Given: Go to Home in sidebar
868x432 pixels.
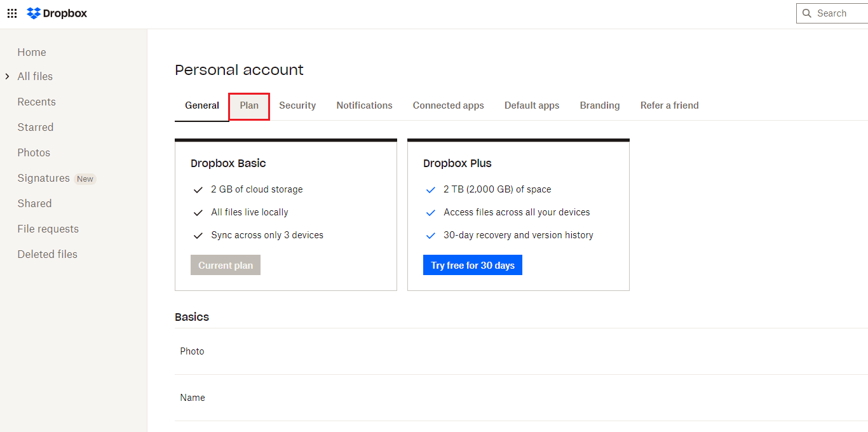Looking at the screenshot, I should click(x=32, y=52).
